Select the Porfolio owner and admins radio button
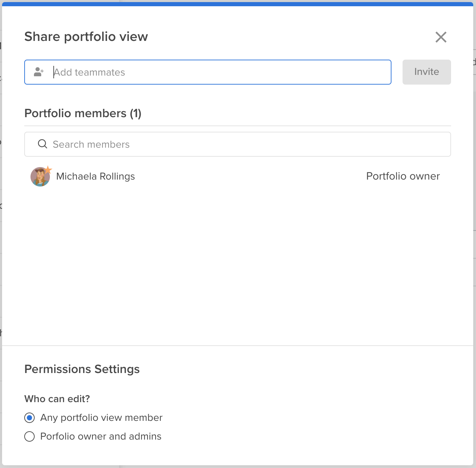This screenshot has width=476, height=468. 29,436
